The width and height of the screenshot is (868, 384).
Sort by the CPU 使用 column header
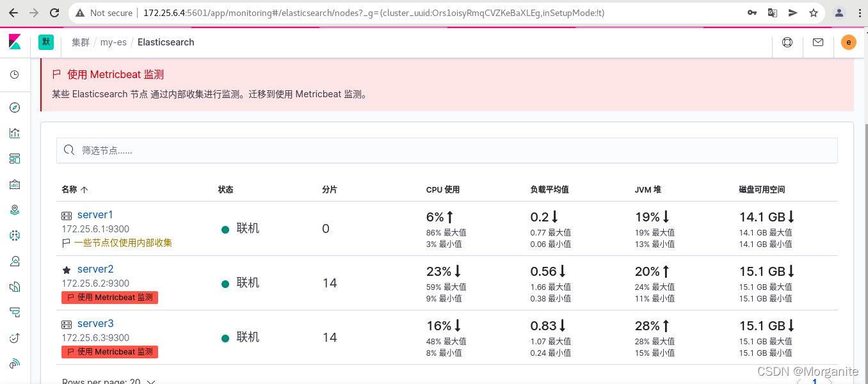(443, 190)
